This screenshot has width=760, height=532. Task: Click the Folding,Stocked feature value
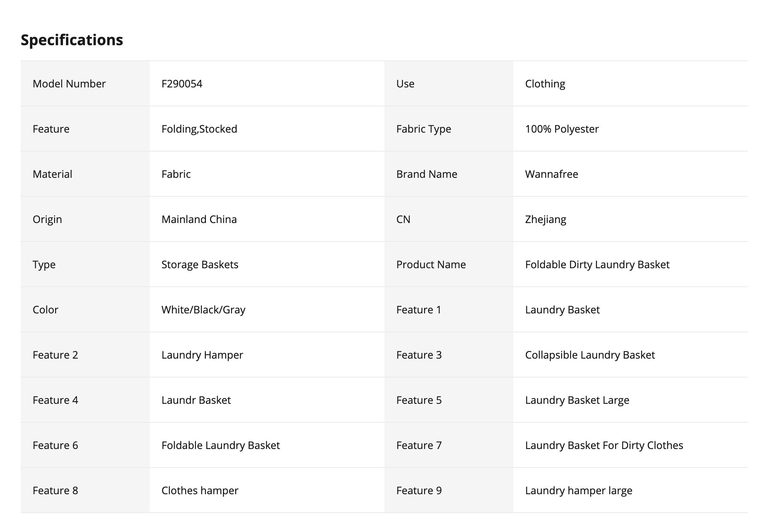[199, 129]
